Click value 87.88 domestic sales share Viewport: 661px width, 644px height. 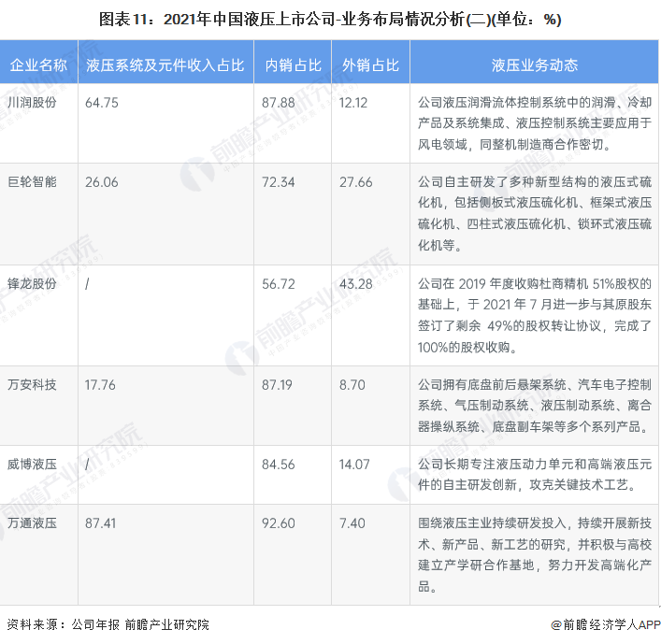pos(279,103)
